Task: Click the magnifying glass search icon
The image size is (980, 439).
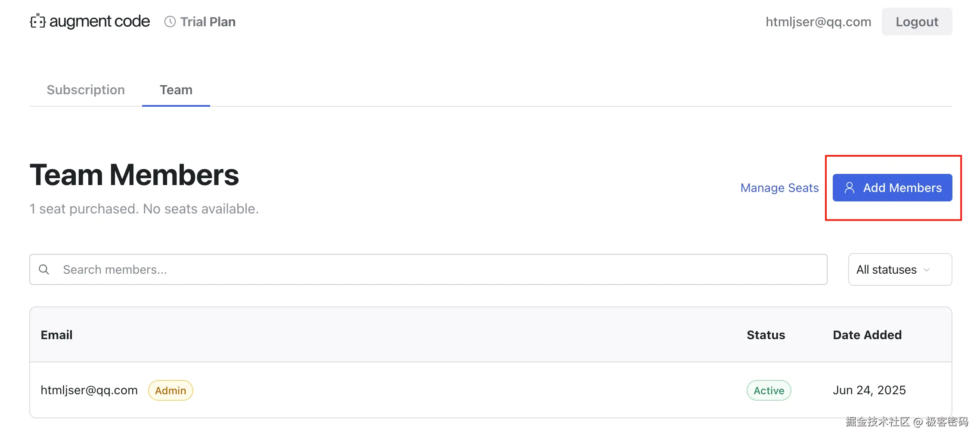Action: pyautogui.click(x=44, y=269)
